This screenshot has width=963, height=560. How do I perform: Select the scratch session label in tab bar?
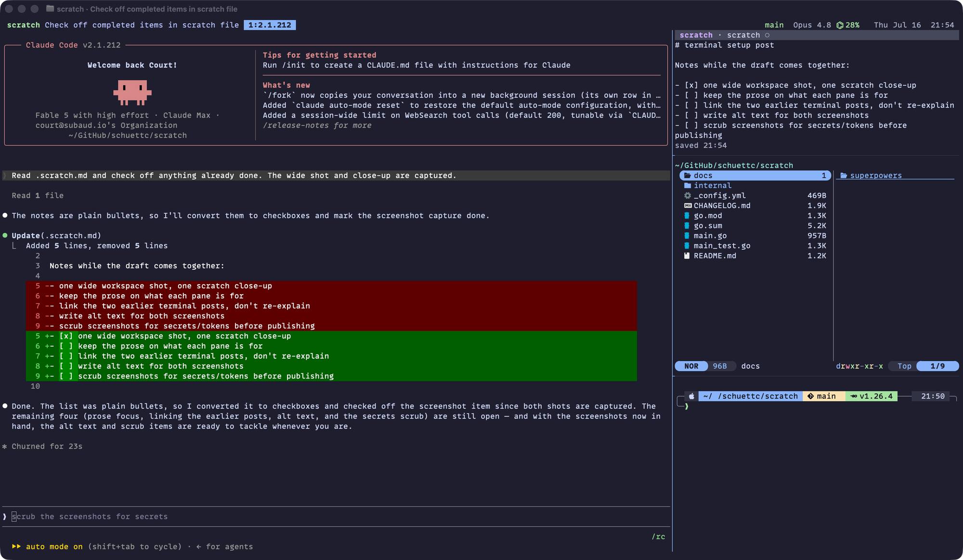24,25
